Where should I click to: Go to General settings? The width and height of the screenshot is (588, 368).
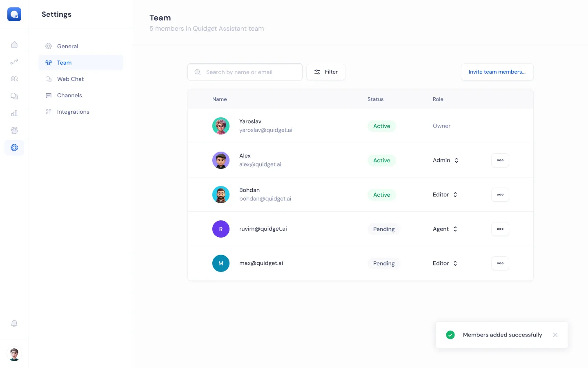click(68, 46)
